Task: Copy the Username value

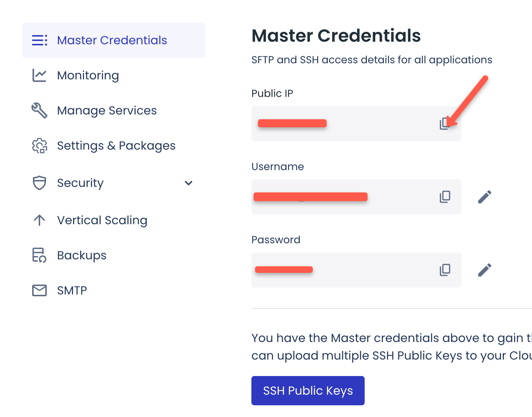Action: (x=445, y=197)
